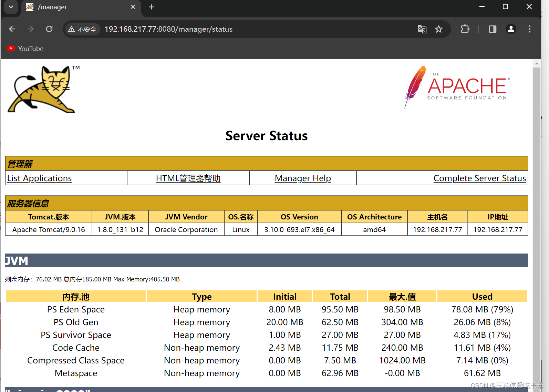Select the URL in the address bar
This screenshot has width=549, height=392.
tap(168, 29)
